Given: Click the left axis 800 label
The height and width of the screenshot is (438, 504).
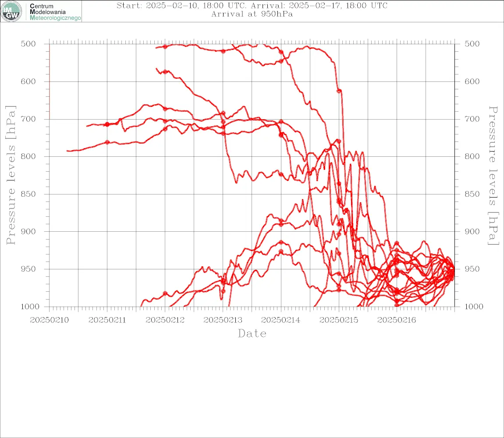Looking at the screenshot, I should click(x=28, y=156).
